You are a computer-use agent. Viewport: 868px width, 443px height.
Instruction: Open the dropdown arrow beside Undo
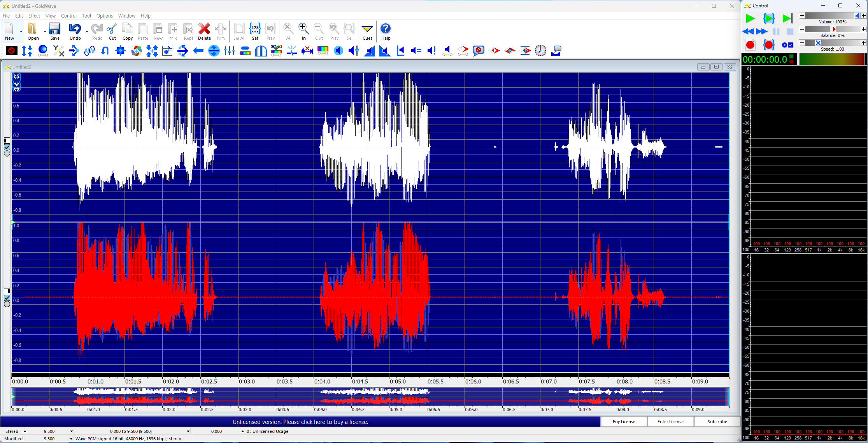pos(86,31)
